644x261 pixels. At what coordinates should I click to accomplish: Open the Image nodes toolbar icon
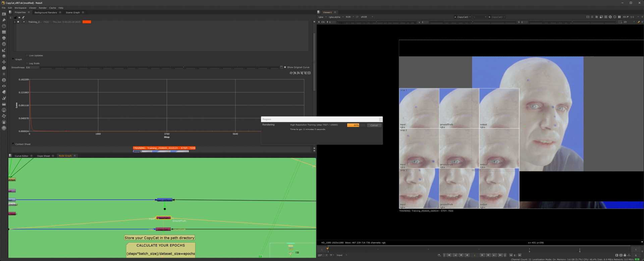(4, 14)
